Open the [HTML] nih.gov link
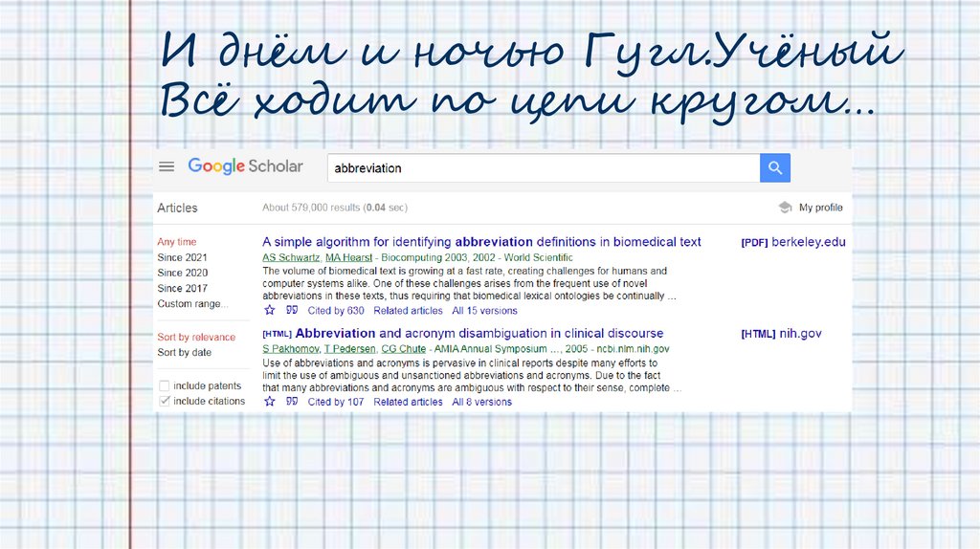 [781, 334]
